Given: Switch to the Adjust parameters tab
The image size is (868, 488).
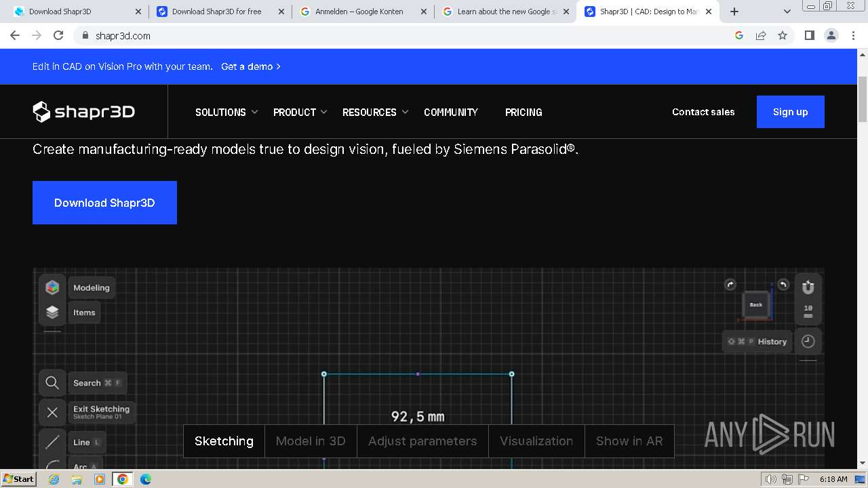Looking at the screenshot, I should [x=422, y=441].
